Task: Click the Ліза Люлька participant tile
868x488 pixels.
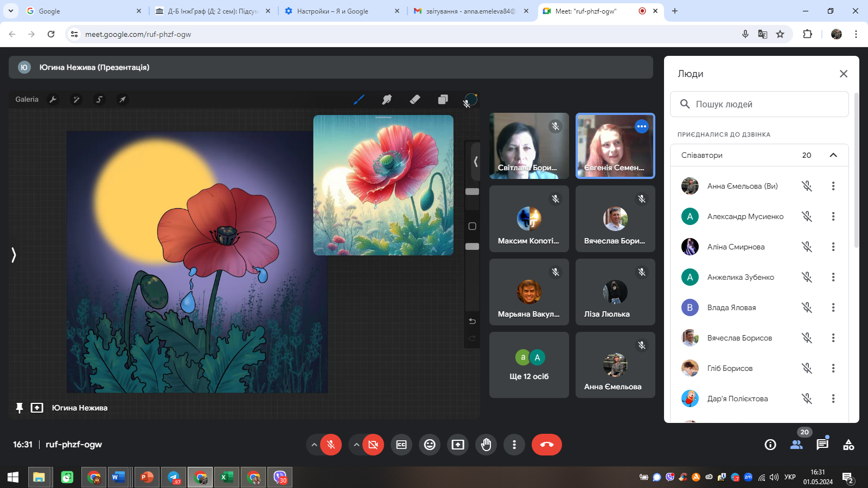Action: [x=615, y=292]
